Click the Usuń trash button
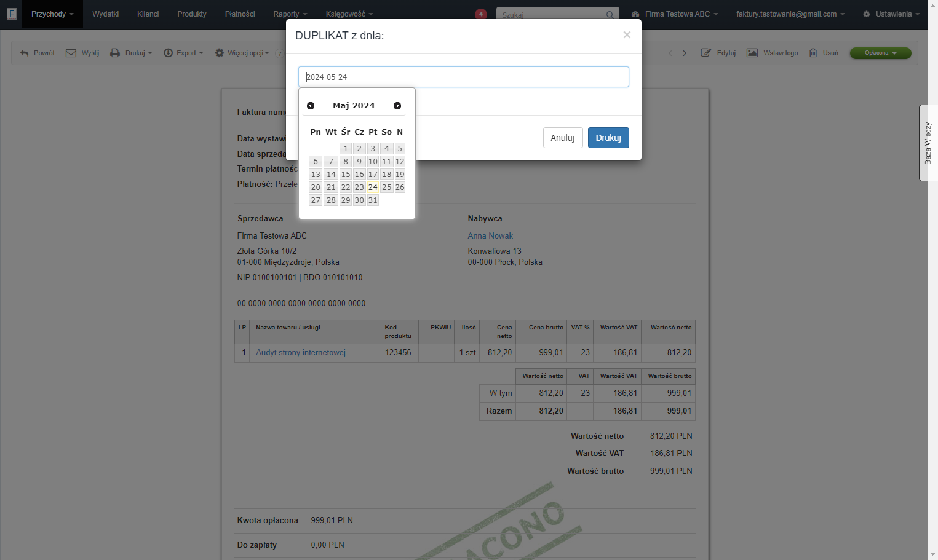 pyautogui.click(x=824, y=53)
